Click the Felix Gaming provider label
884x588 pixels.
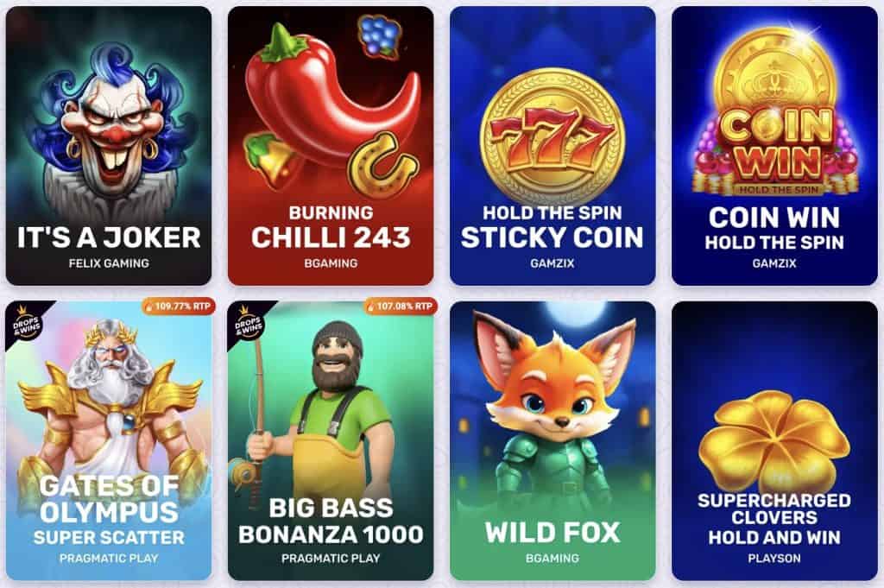point(109,263)
